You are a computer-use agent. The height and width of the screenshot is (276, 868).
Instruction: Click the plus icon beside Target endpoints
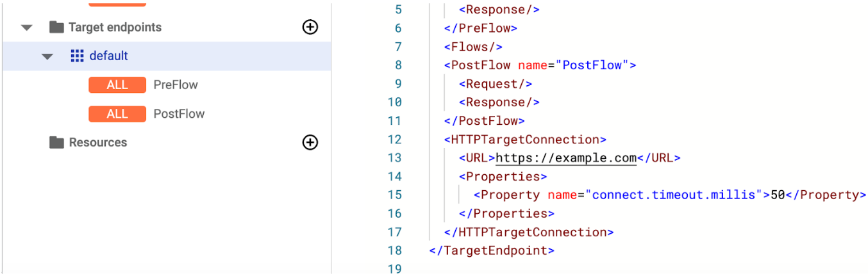[x=310, y=27]
